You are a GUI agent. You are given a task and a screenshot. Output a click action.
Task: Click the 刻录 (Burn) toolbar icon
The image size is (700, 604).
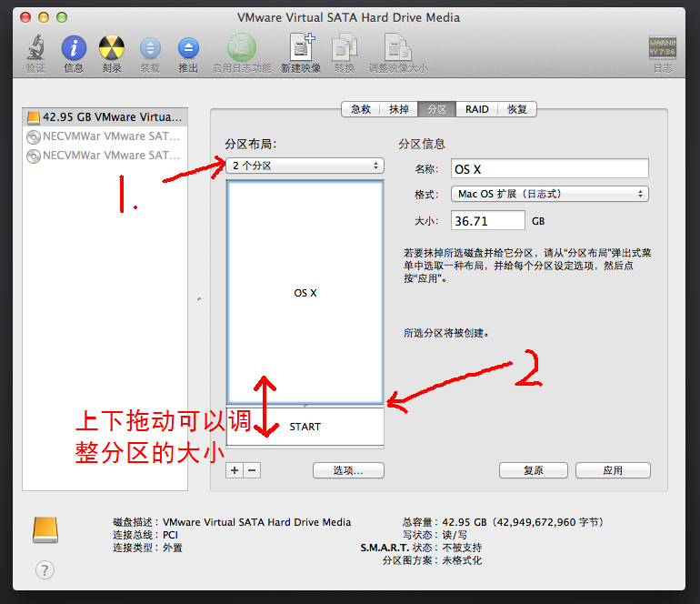tap(112, 48)
